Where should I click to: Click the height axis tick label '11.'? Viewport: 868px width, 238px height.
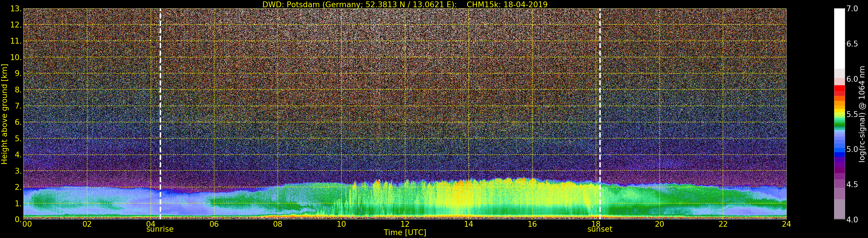(x=16, y=41)
